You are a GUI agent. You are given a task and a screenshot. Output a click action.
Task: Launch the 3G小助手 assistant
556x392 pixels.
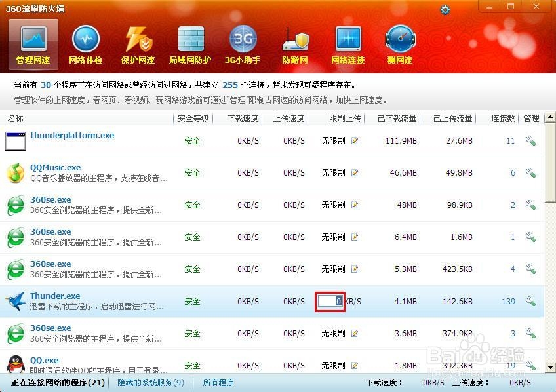(243, 44)
